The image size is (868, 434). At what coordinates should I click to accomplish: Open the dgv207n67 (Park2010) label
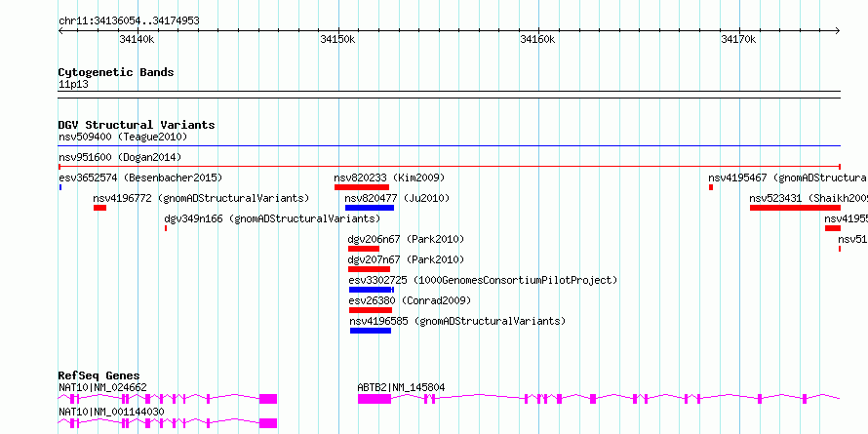[x=406, y=259]
